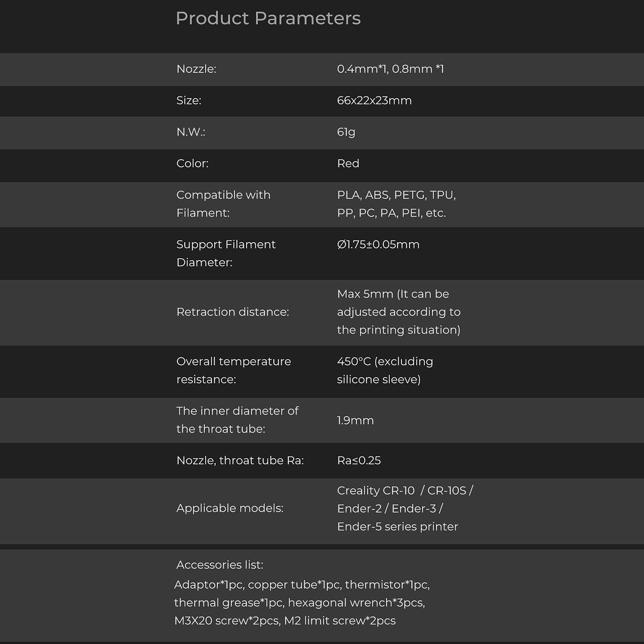Click the Compatible with Filament label
644x644 pixels.
click(x=223, y=204)
